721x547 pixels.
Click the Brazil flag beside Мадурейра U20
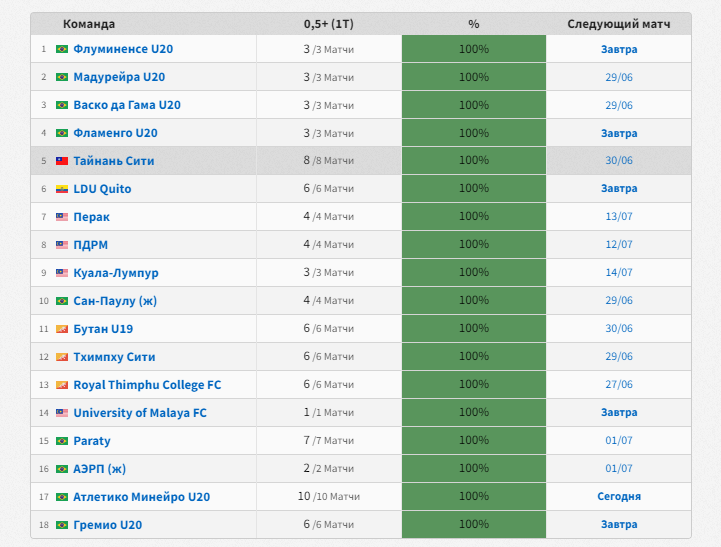tap(62, 77)
